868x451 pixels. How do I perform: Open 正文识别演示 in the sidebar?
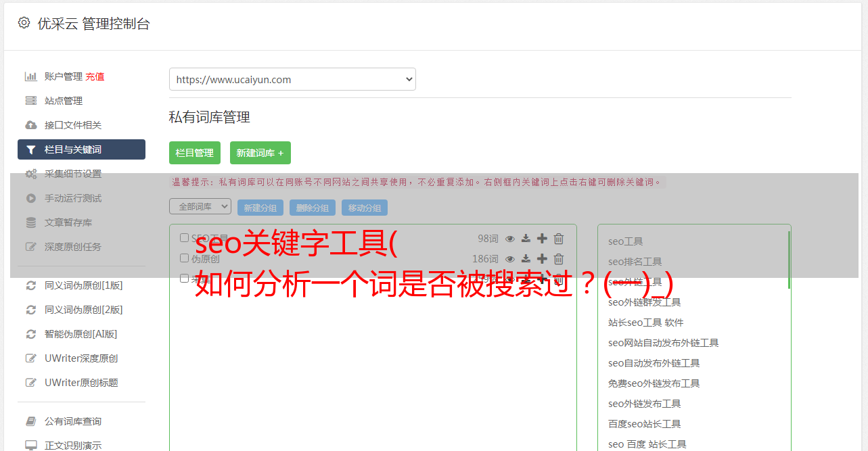coord(73,446)
